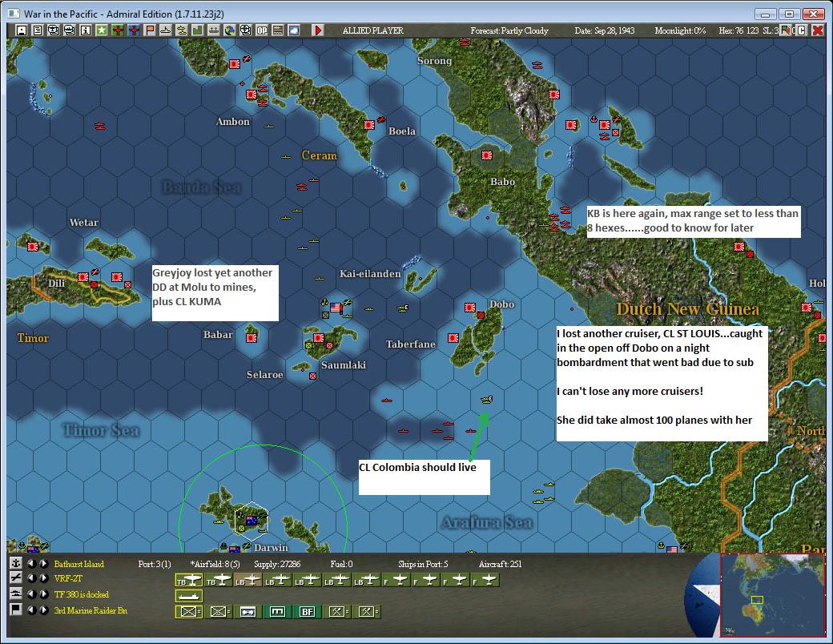Screen dimensions: 833x644
Task: Click the Japanese base flag at Taberfane
Action: point(453,338)
